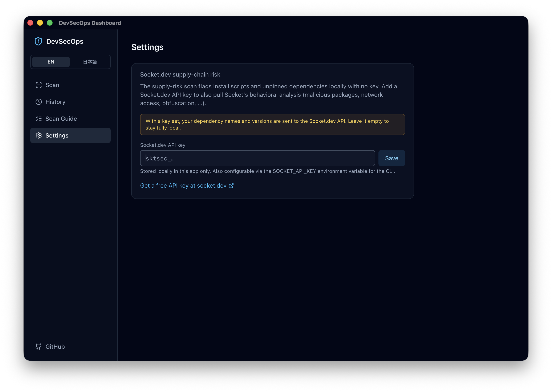Click the Socket.dev API key label

163,145
